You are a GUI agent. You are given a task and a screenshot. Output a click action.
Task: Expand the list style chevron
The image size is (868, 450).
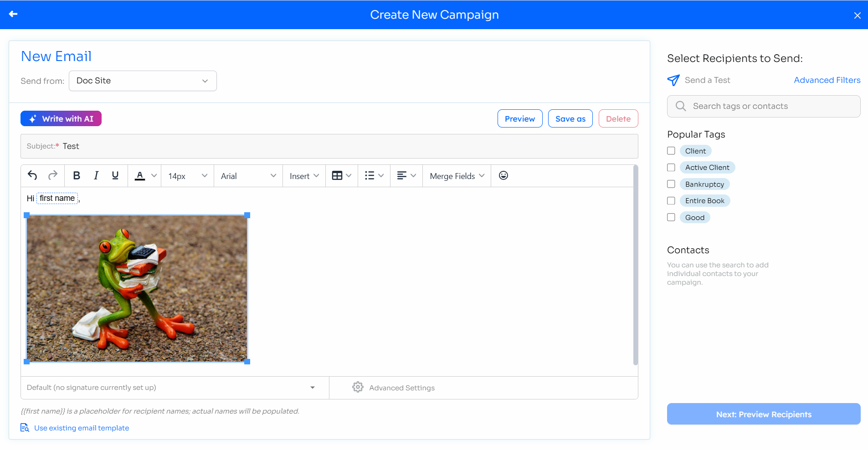point(381,176)
